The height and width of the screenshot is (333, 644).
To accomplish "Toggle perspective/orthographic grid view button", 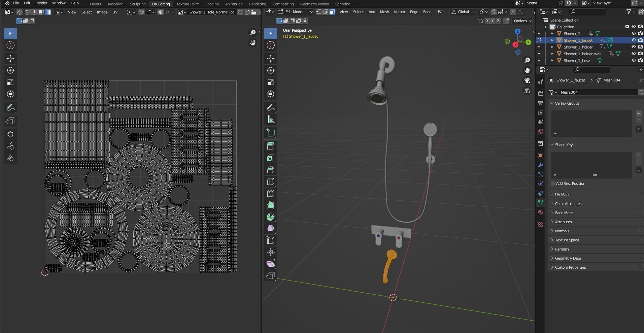I will [x=527, y=91].
